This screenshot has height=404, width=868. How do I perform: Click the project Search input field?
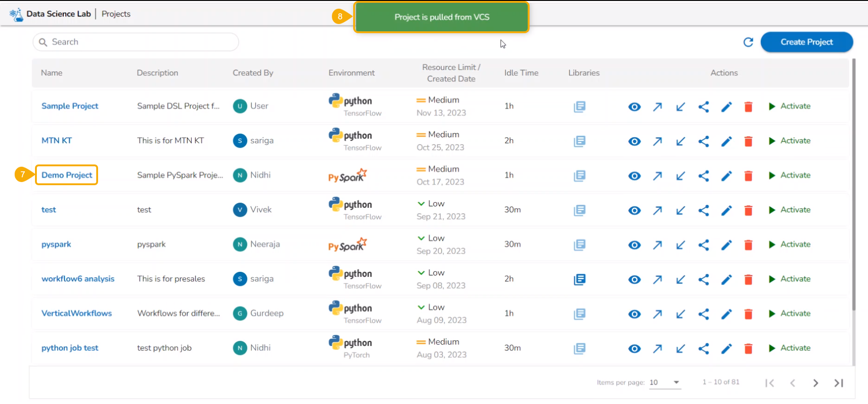pyautogui.click(x=138, y=42)
